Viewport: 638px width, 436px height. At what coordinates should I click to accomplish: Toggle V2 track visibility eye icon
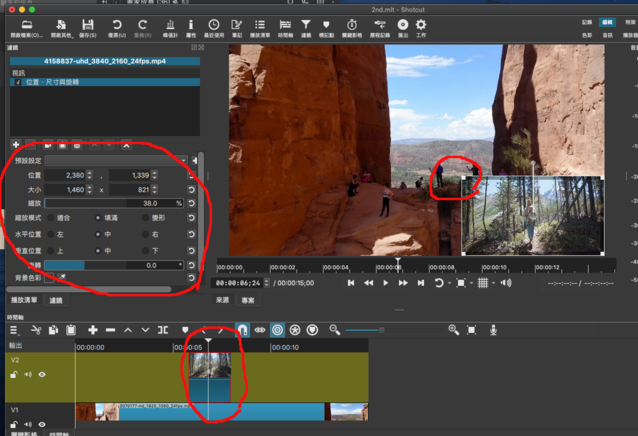click(x=42, y=375)
